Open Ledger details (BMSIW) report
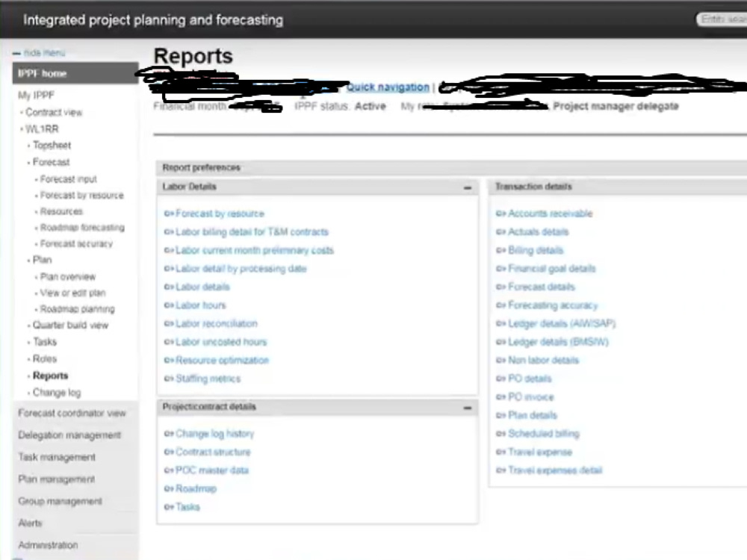Screen dimensions: 747x560 [x=558, y=342]
